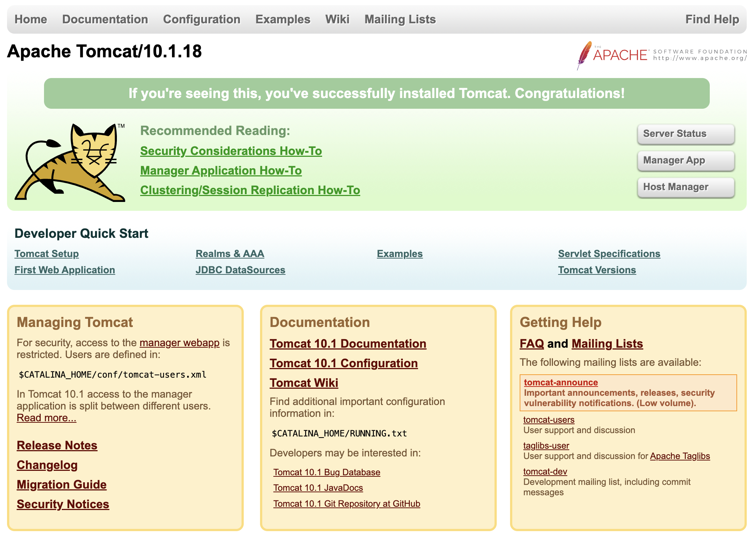Click the Read more... link
The height and width of the screenshot is (540, 756).
(47, 418)
